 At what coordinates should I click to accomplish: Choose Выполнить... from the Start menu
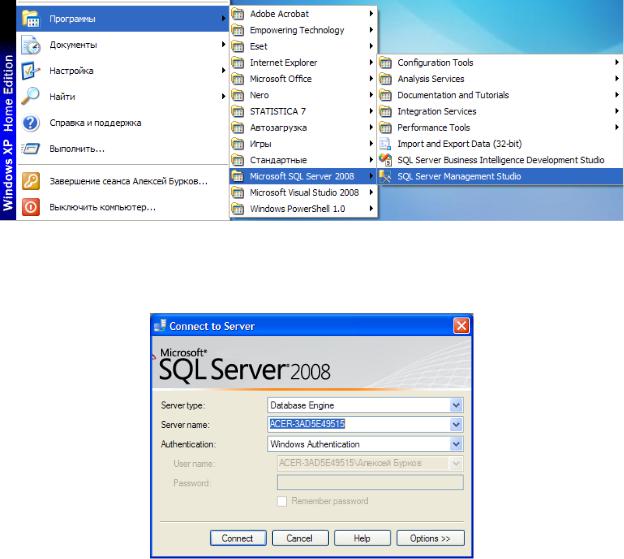[x=122, y=149]
